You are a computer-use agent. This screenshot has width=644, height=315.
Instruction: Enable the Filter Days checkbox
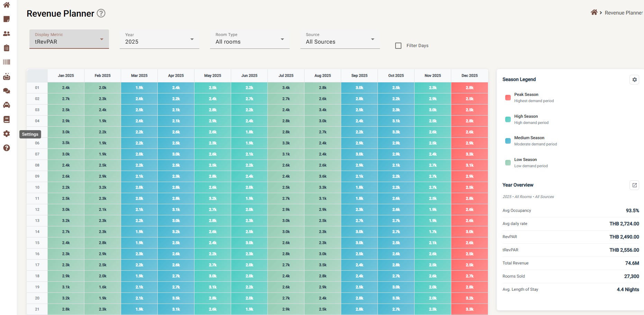(x=398, y=46)
